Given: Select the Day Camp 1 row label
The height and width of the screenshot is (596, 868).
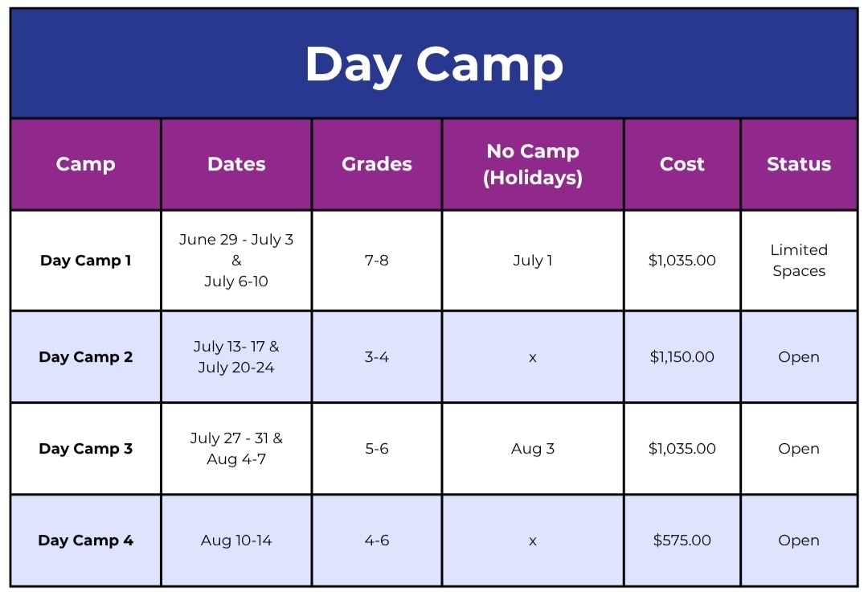Looking at the screenshot, I should coord(85,261).
